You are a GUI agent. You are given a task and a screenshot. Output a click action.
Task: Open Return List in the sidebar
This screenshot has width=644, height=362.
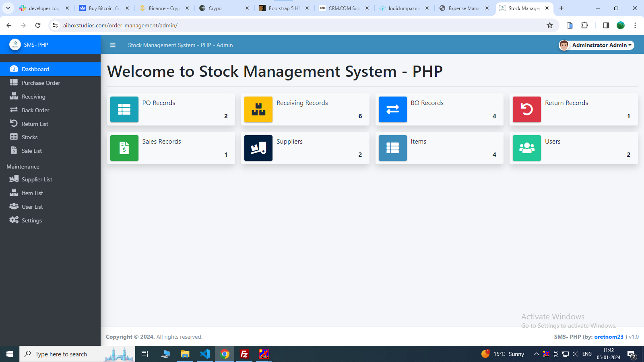[50, 124]
